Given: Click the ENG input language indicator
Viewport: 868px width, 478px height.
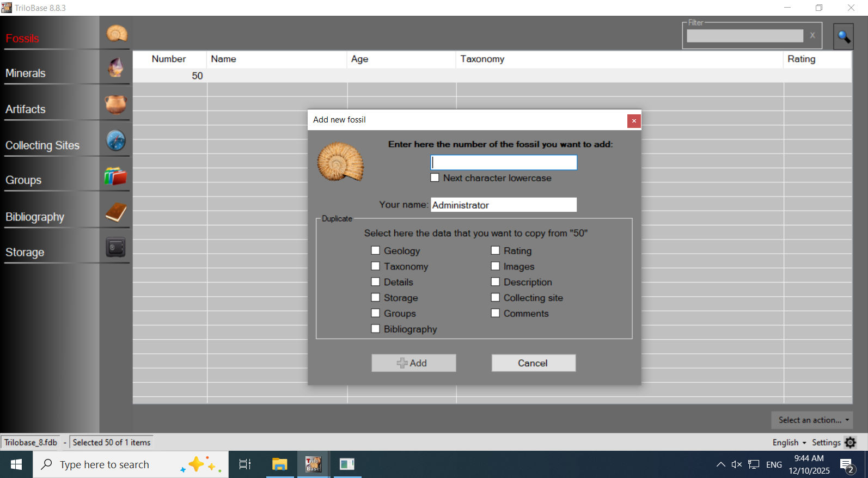Looking at the screenshot, I should tap(774, 464).
